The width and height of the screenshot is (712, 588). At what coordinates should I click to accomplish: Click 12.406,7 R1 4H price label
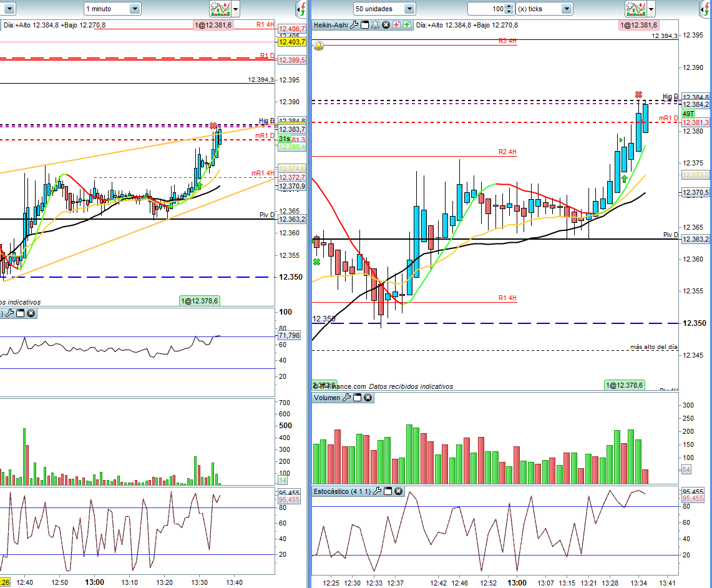point(292,29)
